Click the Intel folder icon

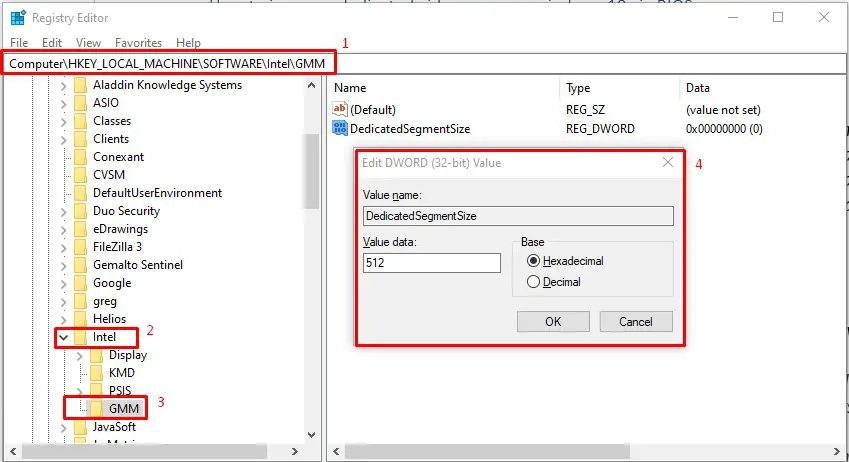[x=80, y=337]
